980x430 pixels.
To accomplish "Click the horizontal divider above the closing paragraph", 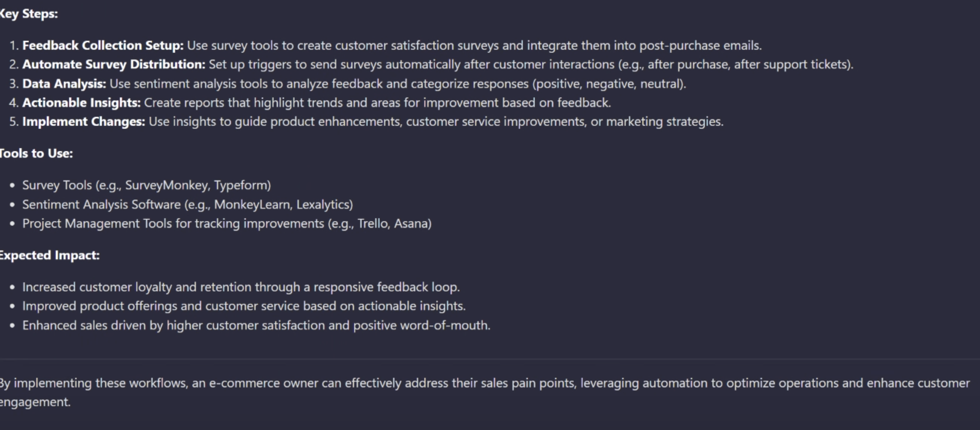I will click(490, 359).
